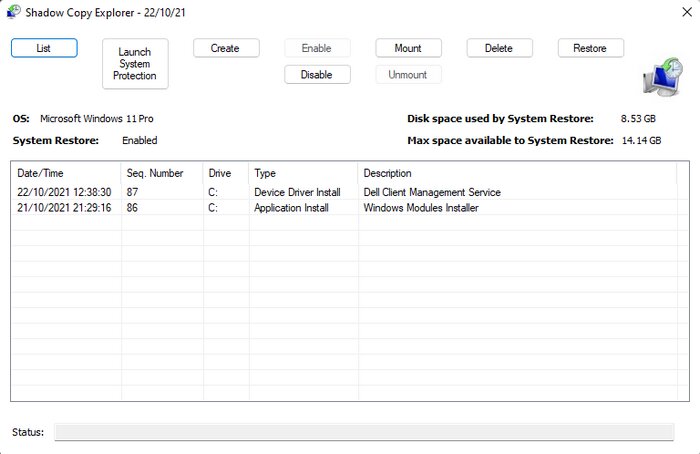Click the Restore button
700x454 pixels.
pos(590,48)
